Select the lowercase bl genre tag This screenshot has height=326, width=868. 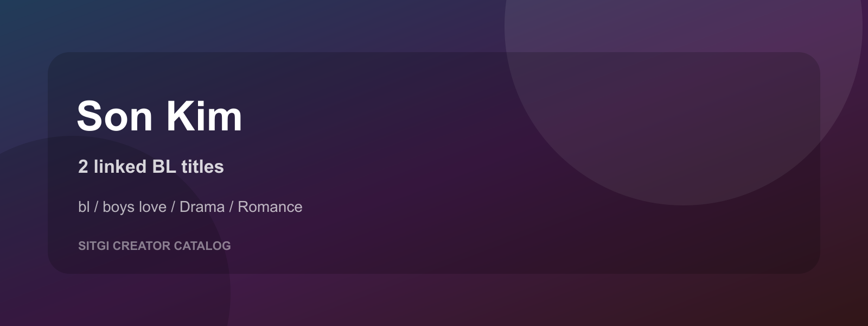click(84, 206)
